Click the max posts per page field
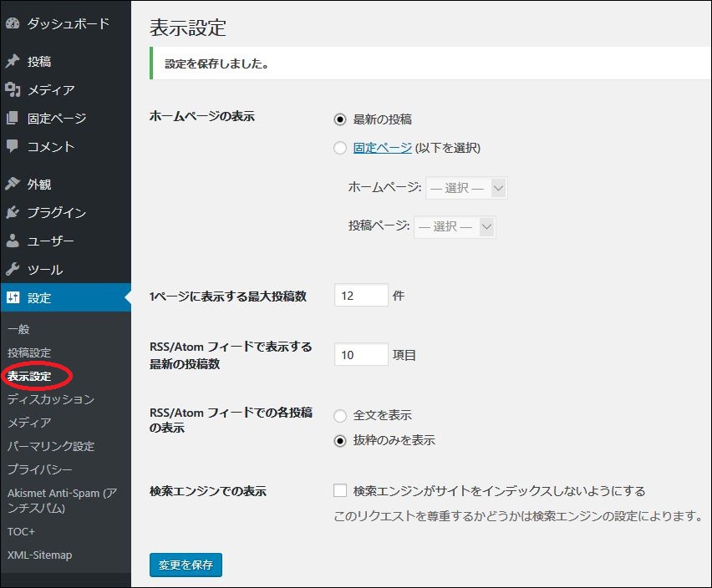Viewport: 712px width, 588px height. coord(362,296)
